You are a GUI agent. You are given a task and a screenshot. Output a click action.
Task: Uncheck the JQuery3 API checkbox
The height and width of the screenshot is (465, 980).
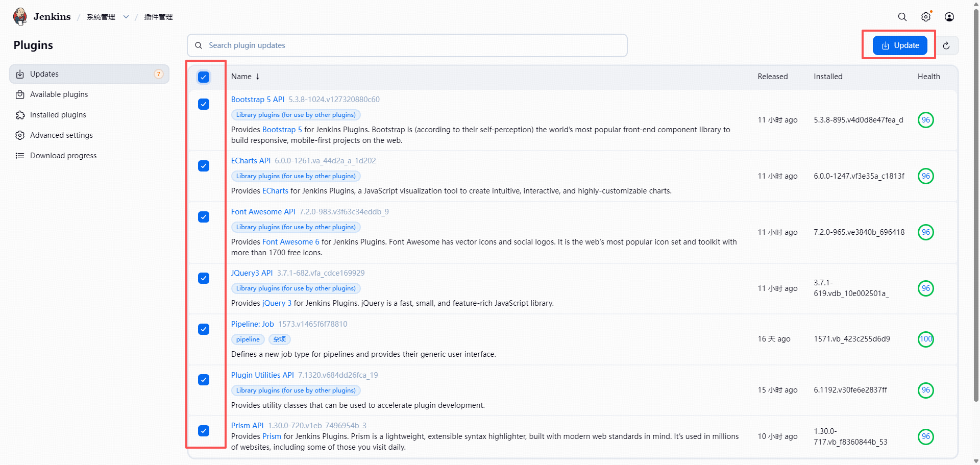tap(204, 278)
